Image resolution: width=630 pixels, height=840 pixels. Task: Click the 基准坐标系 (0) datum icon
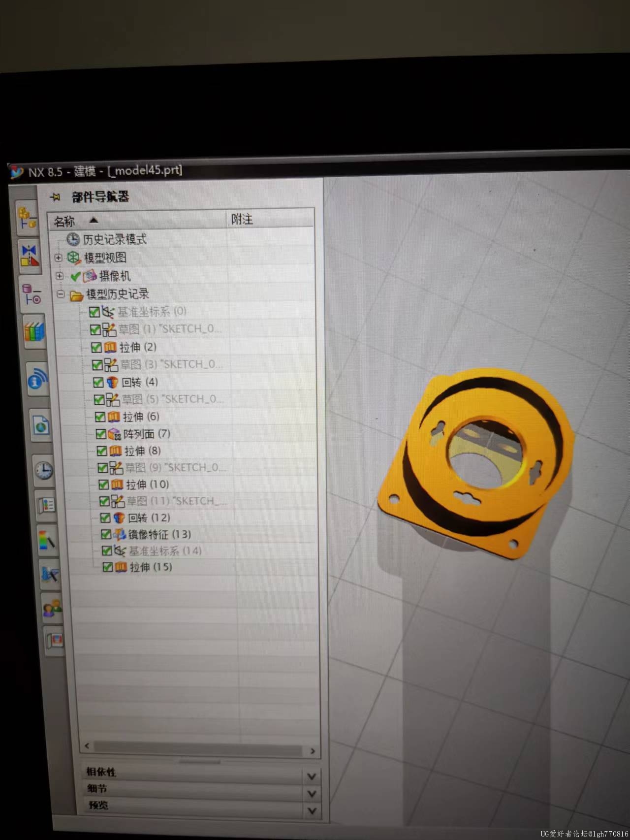108,311
